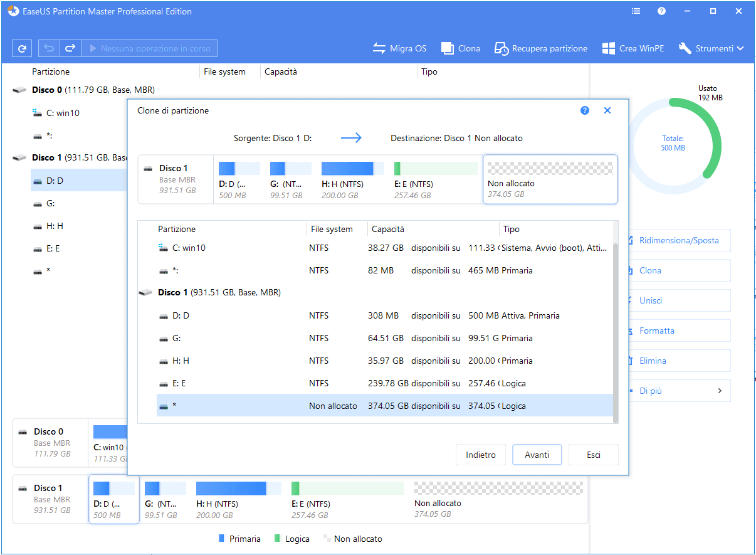Open the title bar list menu icon
This screenshot has height=555, width=756.
pos(636,11)
